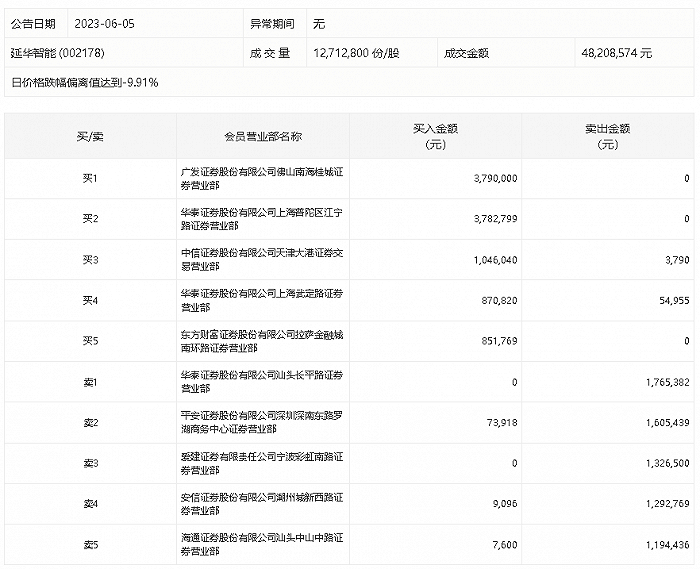This screenshot has width=700, height=569.
Task: Click the 买入金额 column header
Action: (435, 137)
